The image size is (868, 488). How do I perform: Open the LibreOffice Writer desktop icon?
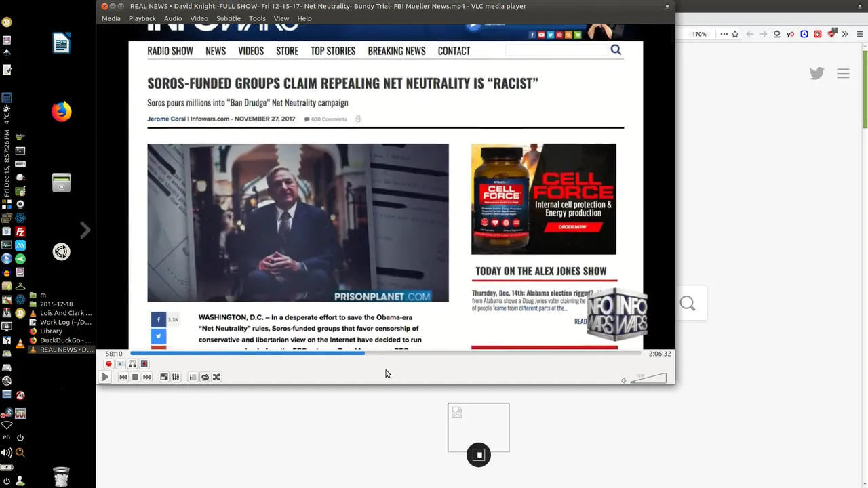62,43
